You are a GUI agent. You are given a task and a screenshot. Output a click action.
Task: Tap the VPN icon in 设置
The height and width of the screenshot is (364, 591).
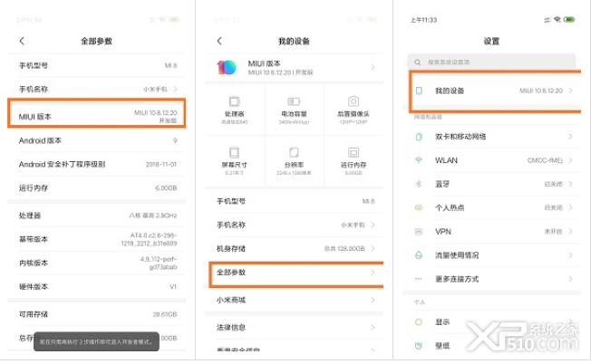click(x=419, y=232)
